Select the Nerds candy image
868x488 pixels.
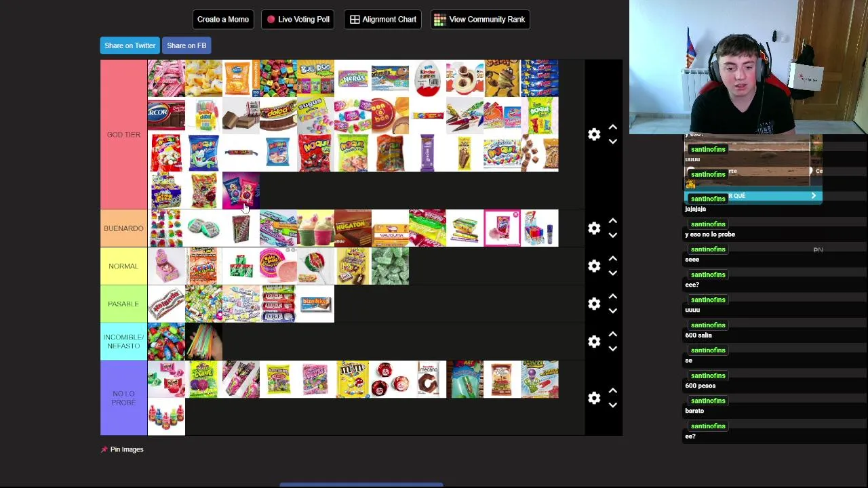pyautogui.click(x=353, y=78)
